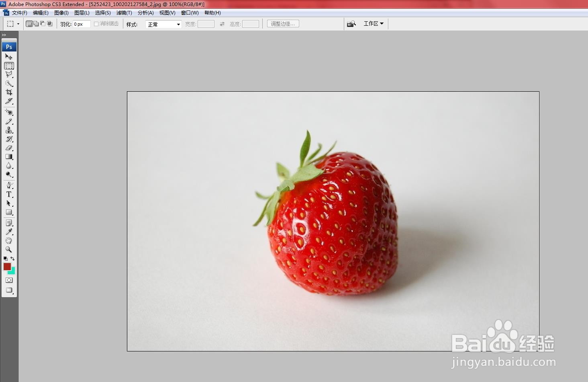Toggle the 消除锯齿 anti-alias checkbox
This screenshot has height=382, width=588.
[x=96, y=24]
